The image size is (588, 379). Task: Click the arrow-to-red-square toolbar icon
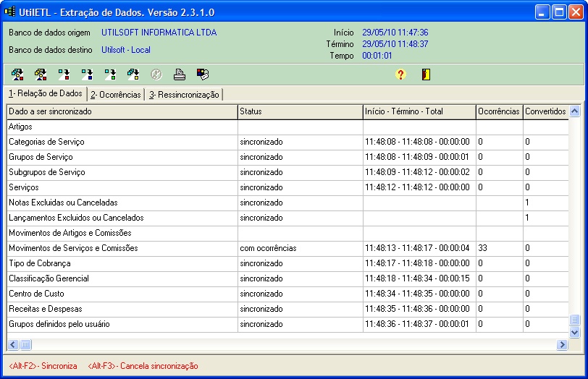[64, 74]
